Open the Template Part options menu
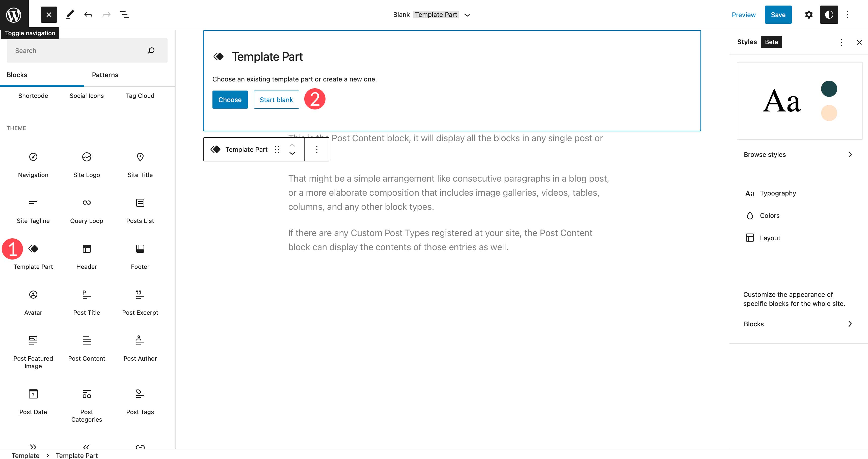 (x=317, y=149)
